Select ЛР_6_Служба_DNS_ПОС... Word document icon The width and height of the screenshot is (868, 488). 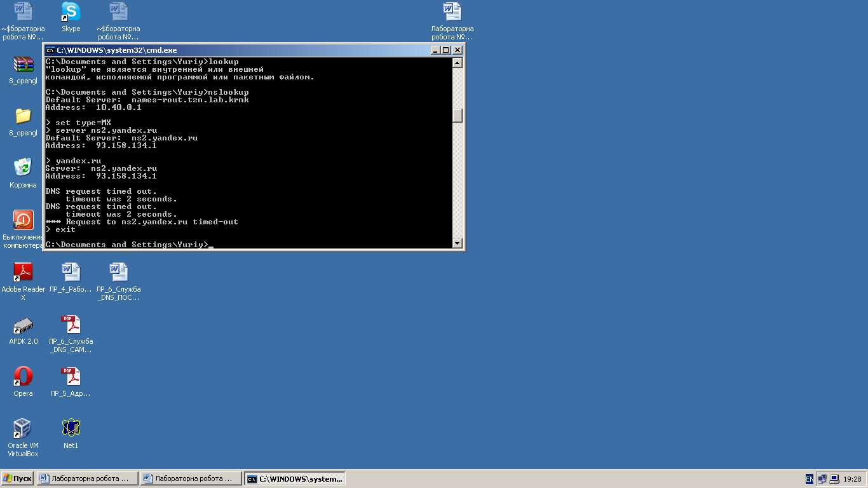click(x=119, y=272)
